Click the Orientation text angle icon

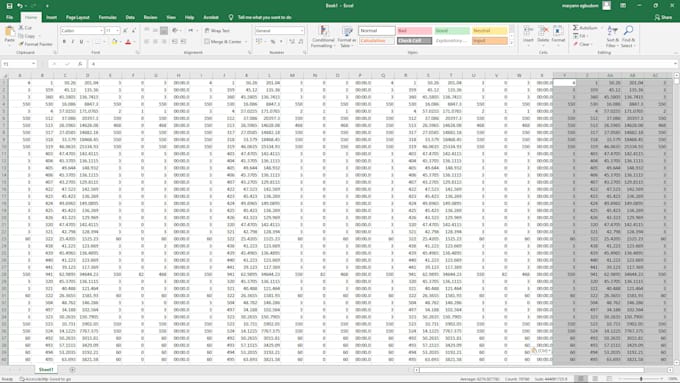pyautogui.click(x=175, y=30)
